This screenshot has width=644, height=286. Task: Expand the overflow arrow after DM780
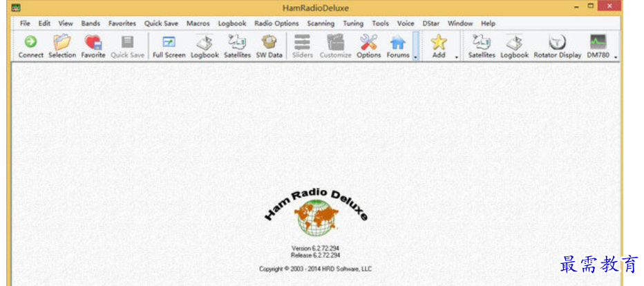(x=615, y=57)
